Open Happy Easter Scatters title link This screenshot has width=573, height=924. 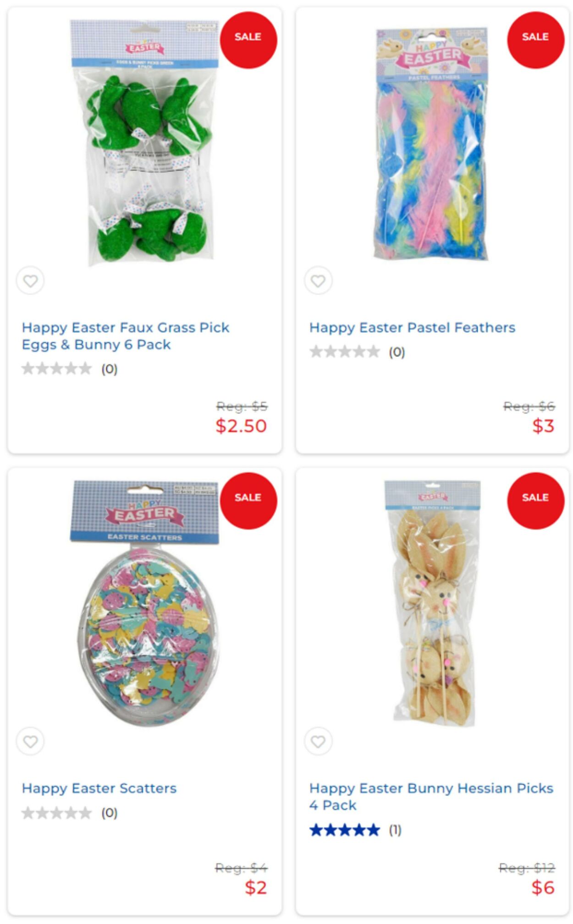pyautogui.click(x=99, y=788)
